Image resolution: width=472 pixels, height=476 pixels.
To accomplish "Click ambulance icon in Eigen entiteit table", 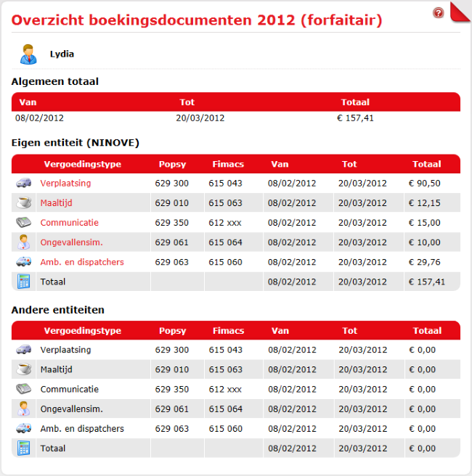I will point(24,262).
